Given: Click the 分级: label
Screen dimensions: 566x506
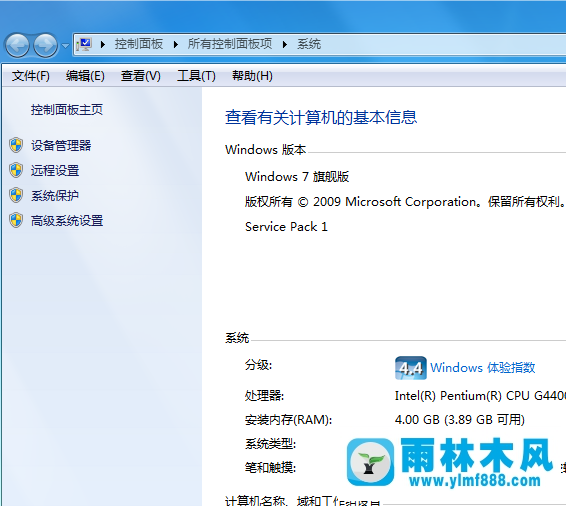Looking at the screenshot, I should [x=258, y=365].
